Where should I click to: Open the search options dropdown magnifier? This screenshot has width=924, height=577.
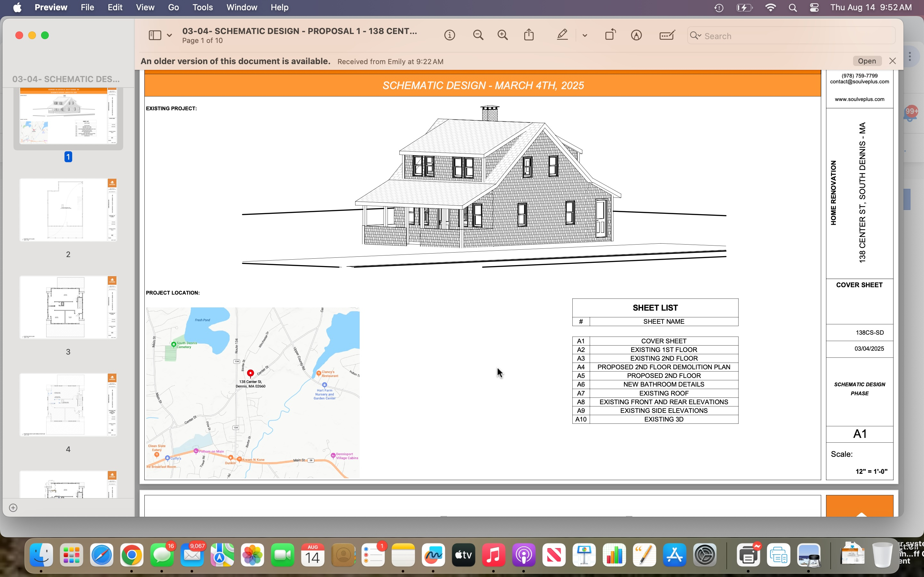(x=695, y=36)
